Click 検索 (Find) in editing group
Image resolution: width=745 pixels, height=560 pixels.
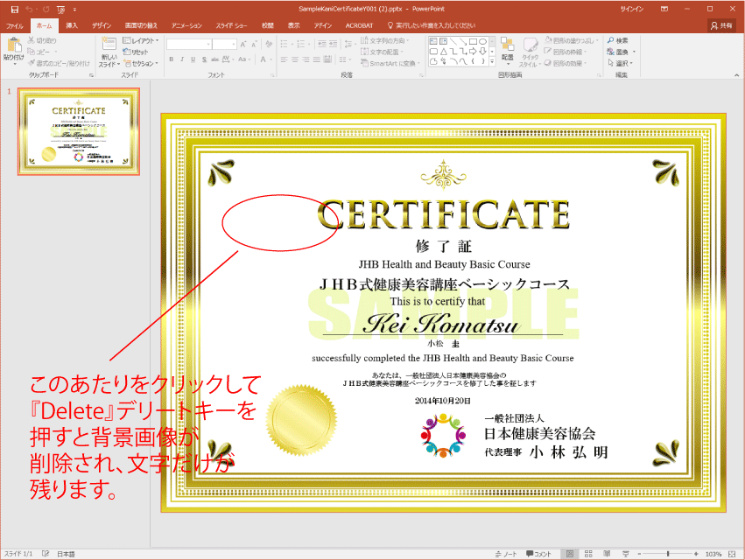click(618, 40)
